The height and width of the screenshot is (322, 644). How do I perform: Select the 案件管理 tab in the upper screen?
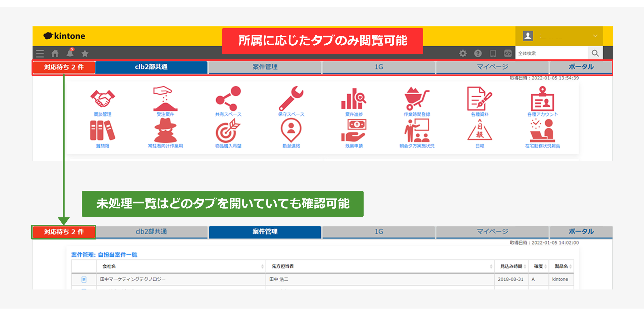pyautogui.click(x=265, y=67)
